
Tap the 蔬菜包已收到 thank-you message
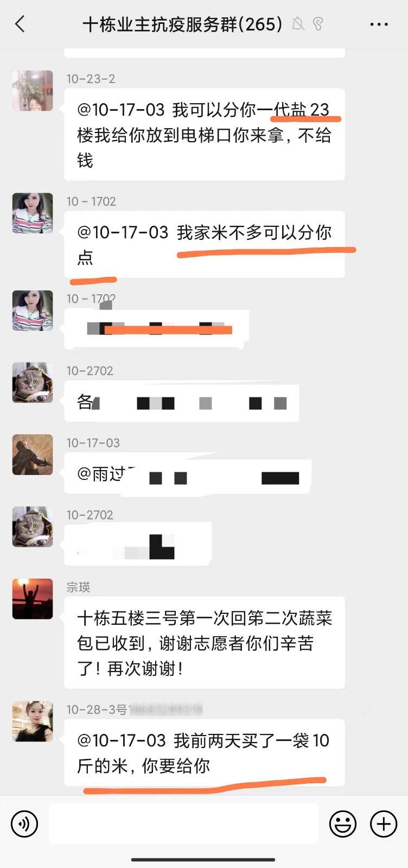(205, 643)
